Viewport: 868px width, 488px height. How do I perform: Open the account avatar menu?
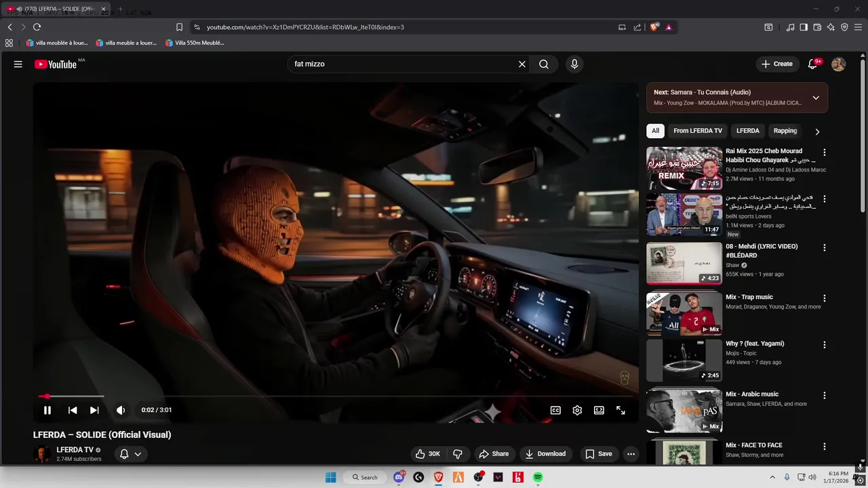coord(839,64)
